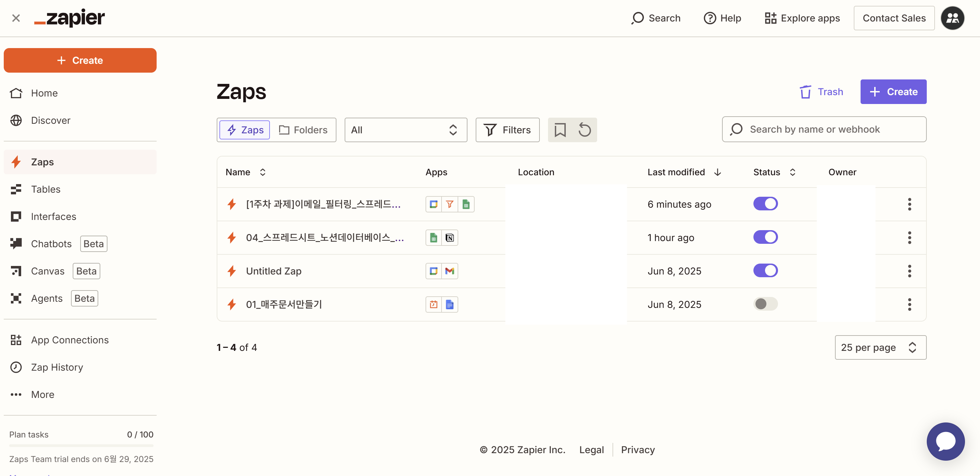This screenshot has height=476, width=980.
Task: Click the Google Docs icon in 01 row
Action: (450, 304)
